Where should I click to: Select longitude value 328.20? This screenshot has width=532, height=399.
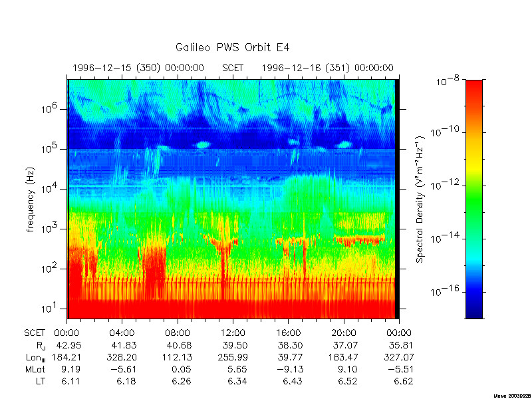point(122,357)
